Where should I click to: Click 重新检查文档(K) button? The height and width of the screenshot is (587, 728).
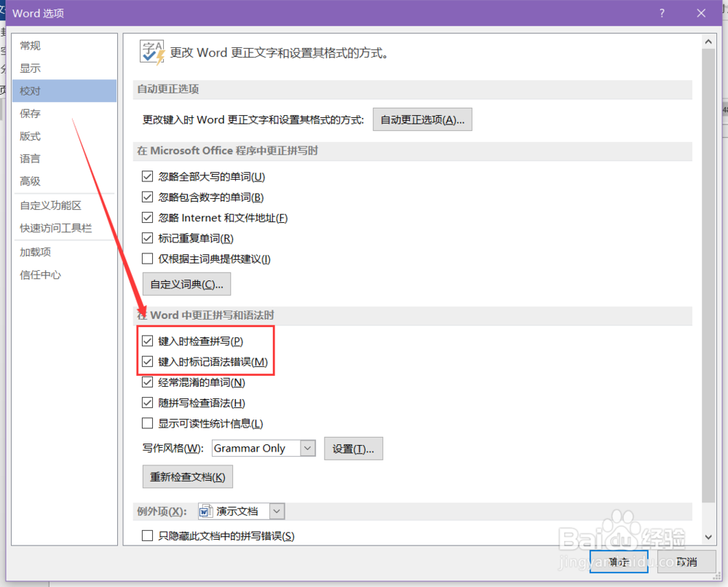click(188, 477)
